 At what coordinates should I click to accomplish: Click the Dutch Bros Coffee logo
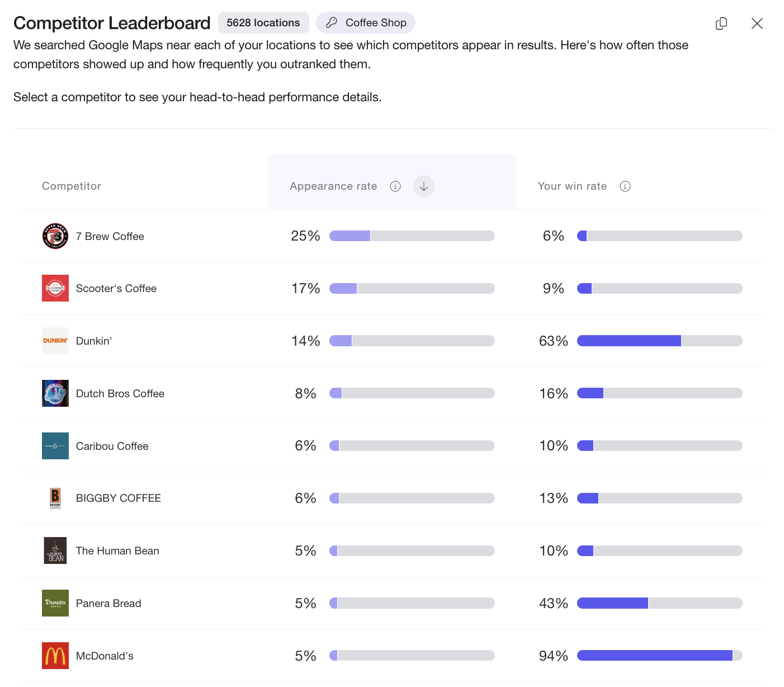click(55, 393)
